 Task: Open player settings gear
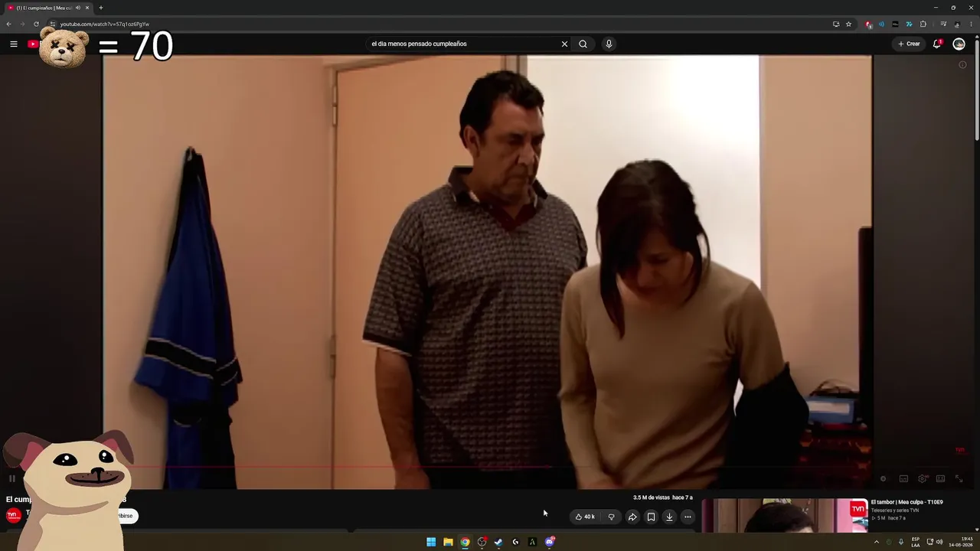point(923,478)
